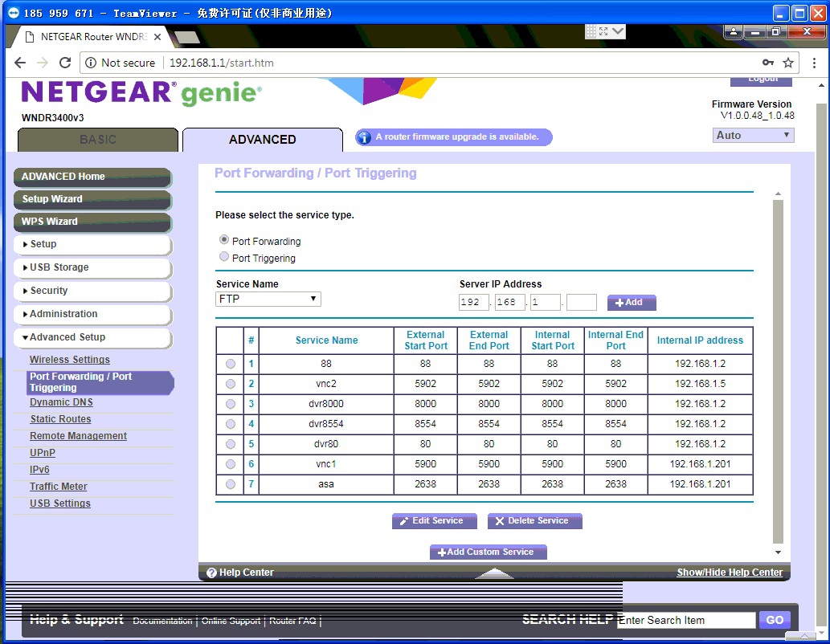
Task: Expand the Administration sidebar section
Action: [x=92, y=314]
